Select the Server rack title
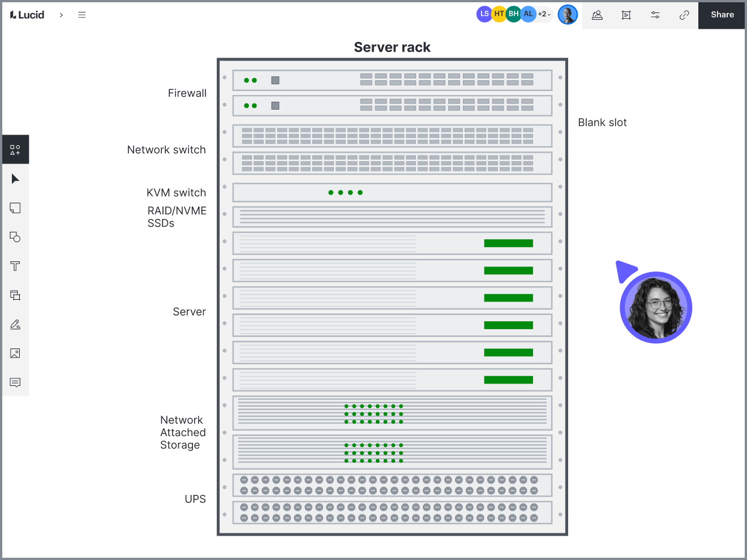Screen dimensions: 747x560 392,48
